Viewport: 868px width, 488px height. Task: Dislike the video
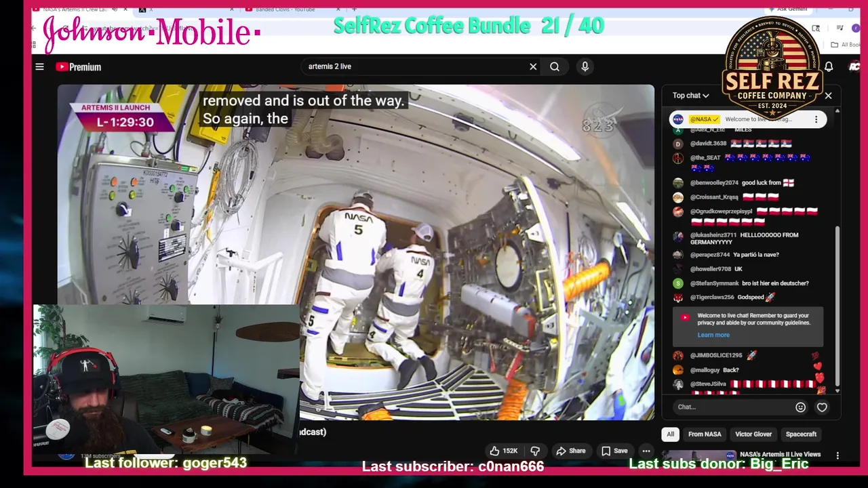click(x=535, y=451)
